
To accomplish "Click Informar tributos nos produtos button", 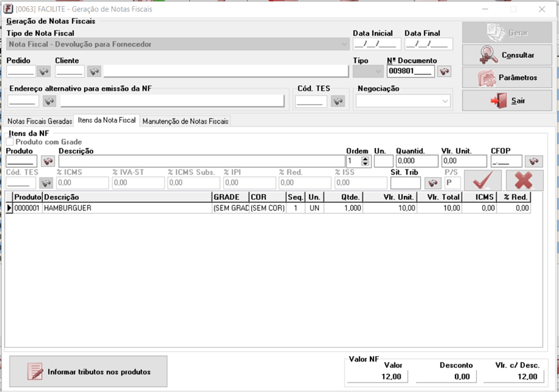I will point(88,371).
